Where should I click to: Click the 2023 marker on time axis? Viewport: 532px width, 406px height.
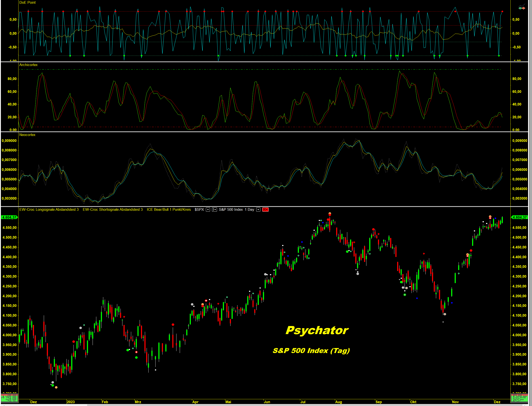(x=71, y=402)
